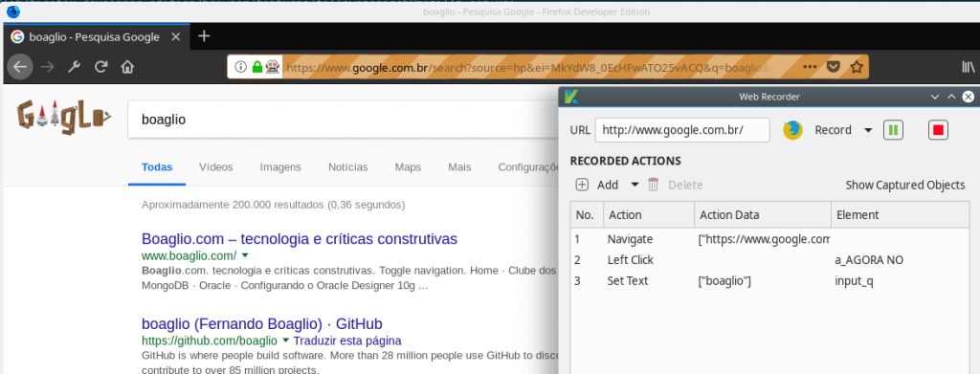Click Traduzir esta página link
The image size is (980, 374).
(346, 341)
